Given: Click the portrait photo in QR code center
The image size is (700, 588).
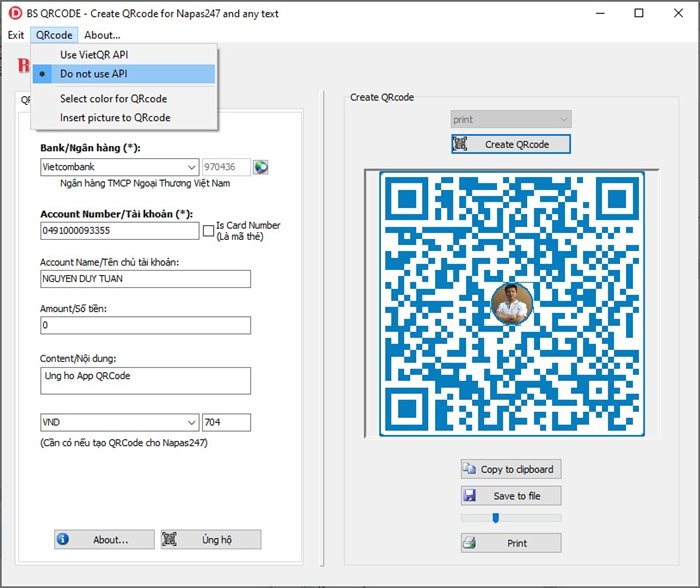Looking at the screenshot, I should pos(512,303).
